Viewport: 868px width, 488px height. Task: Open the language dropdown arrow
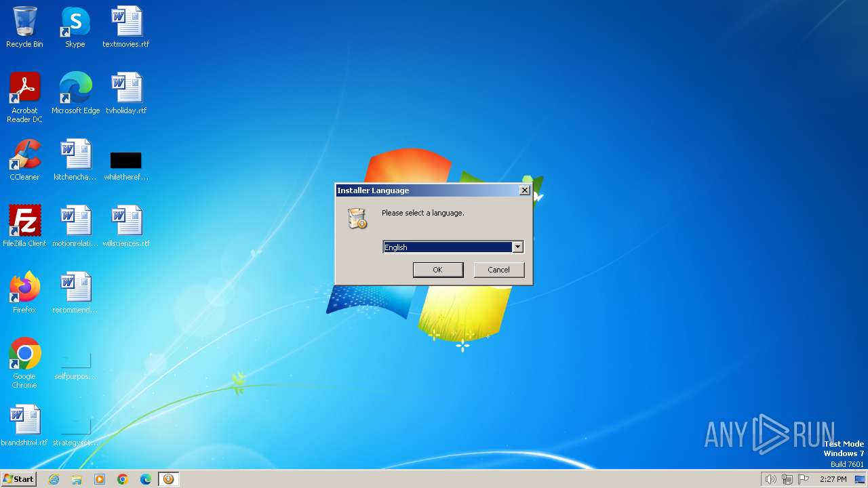tap(517, 247)
